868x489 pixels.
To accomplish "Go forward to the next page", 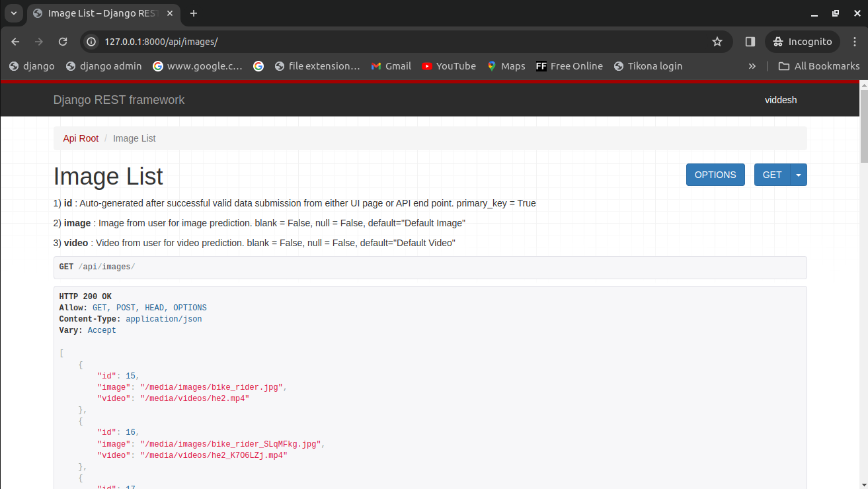I will point(39,42).
